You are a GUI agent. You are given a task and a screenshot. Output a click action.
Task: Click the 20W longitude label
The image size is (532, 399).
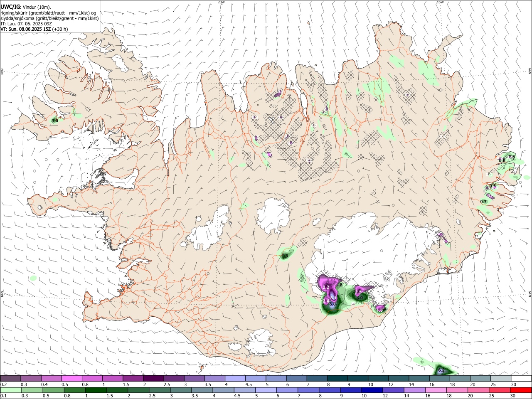(x=221, y=2)
